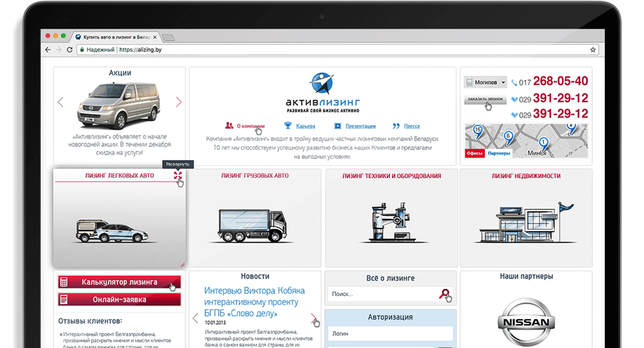Show previous promo in Акции carousel
This screenshot has height=348, width=644.
(x=61, y=102)
